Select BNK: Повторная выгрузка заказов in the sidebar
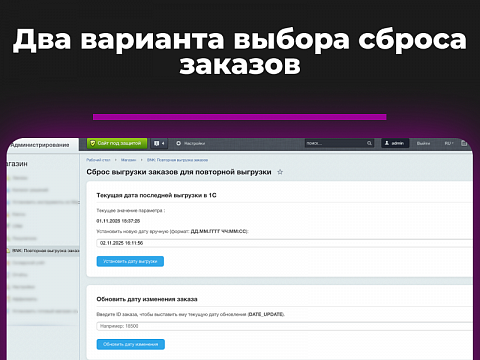 pos(43,251)
